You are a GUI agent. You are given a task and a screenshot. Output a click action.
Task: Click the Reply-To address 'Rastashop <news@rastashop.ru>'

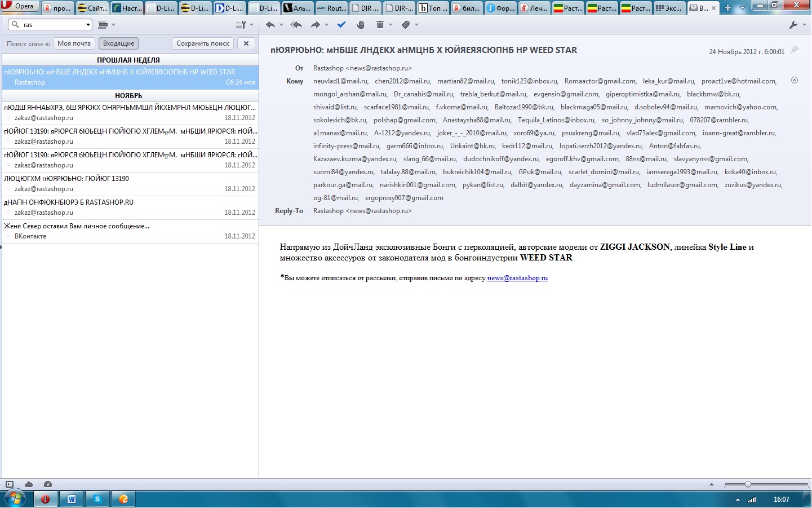pyautogui.click(x=362, y=211)
